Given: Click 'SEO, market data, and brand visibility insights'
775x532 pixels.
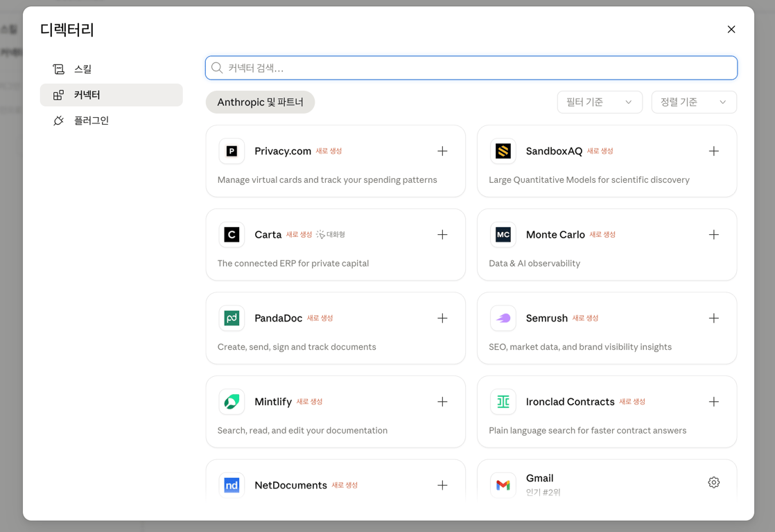Looking at the screenshot, I should [580, 347].
